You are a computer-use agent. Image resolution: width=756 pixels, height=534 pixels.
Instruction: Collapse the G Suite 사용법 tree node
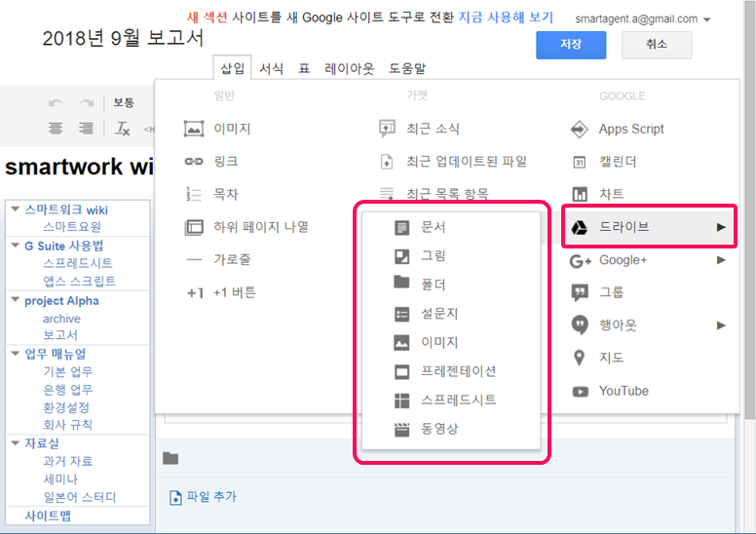pos(15,245)
